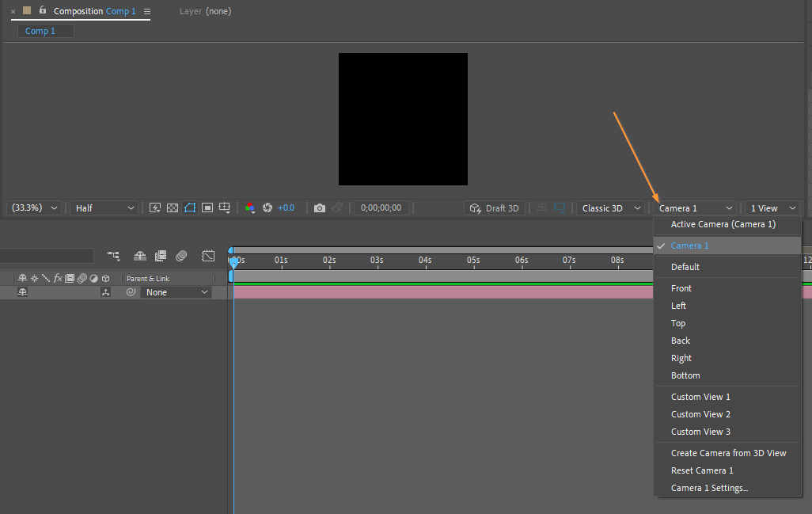This screenshot has height=514, width=812.
Task: Click the extended viewer icon beside Classic 3D
Action: pos(560,208)
